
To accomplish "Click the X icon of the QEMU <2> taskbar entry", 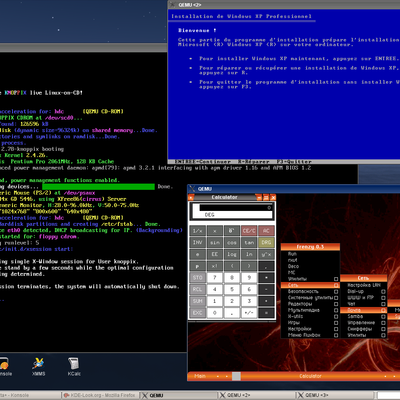I will click(x=222, y=395).
